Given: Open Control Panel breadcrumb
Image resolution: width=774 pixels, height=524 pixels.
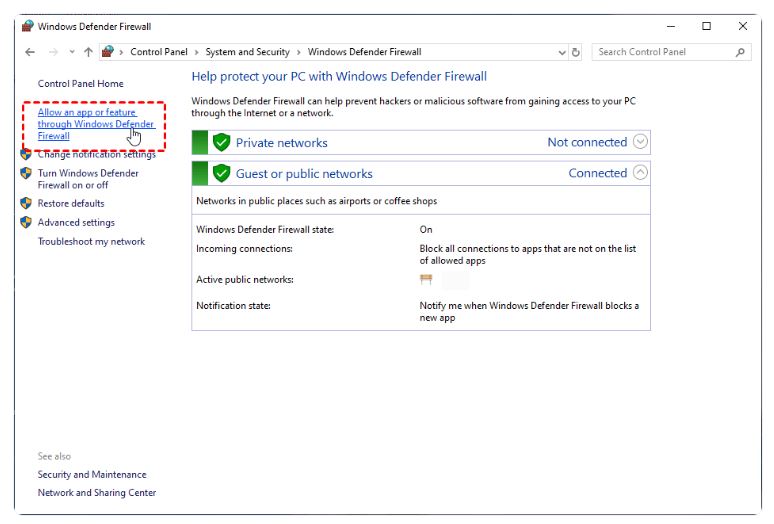Looking at the screenshot, I should 159,52.
